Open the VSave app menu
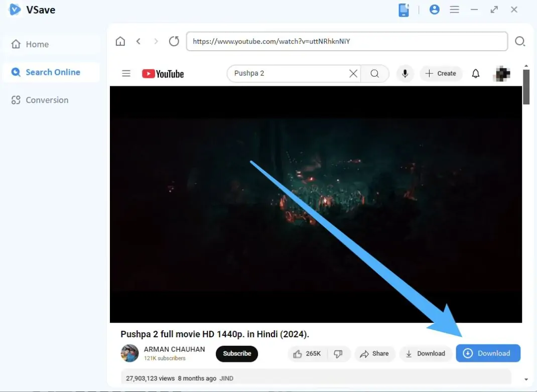The height and width of the screenshot is (392, 537). (454, 9)
